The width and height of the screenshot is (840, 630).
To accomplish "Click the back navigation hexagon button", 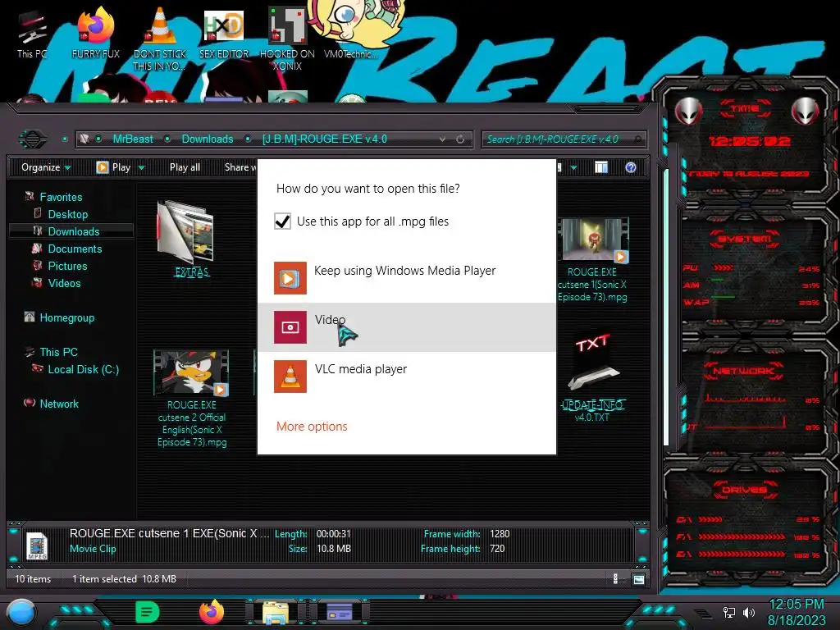I will 33,139.
